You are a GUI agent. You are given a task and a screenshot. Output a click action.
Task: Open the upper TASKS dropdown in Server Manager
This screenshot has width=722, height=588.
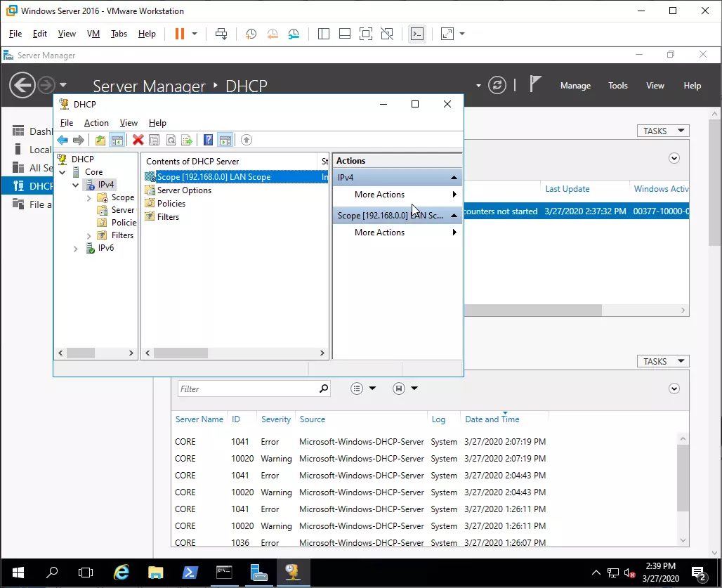point(663,131)
